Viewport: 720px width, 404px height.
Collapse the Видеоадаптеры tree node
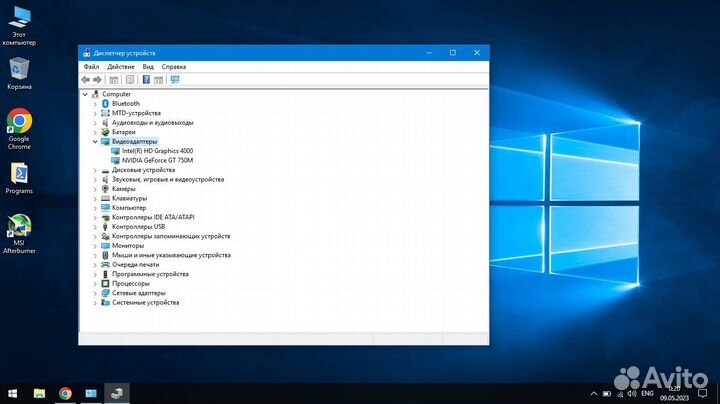(x=95, y=142)
